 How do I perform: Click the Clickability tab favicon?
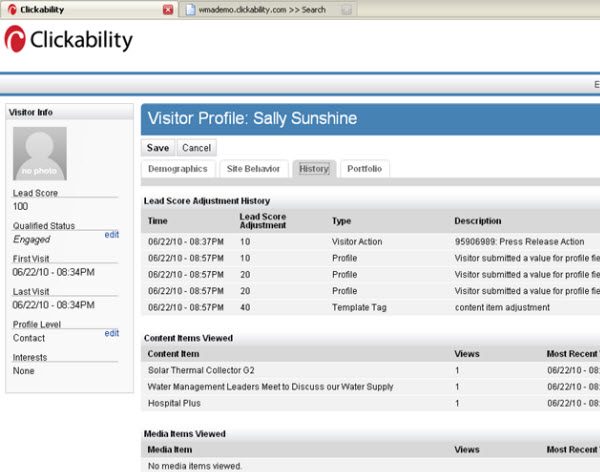tap(12, 10)
